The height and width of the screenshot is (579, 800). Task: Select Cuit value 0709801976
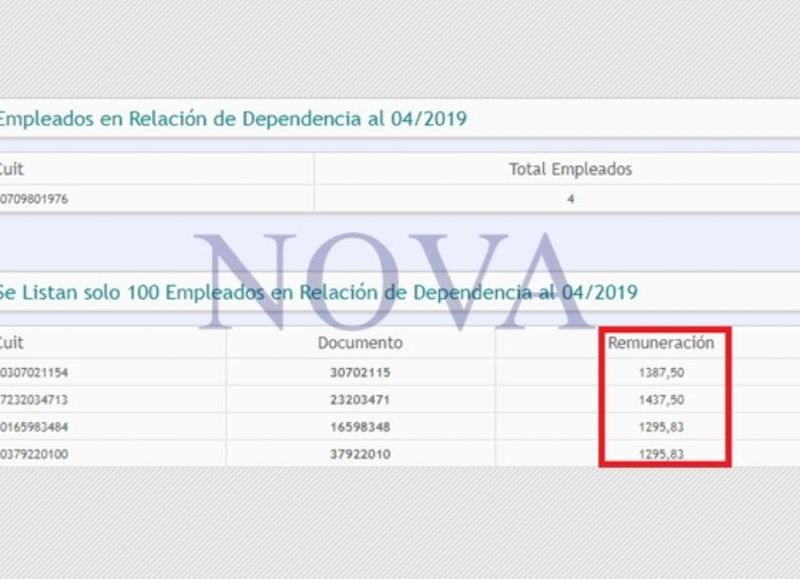[34, 199]
